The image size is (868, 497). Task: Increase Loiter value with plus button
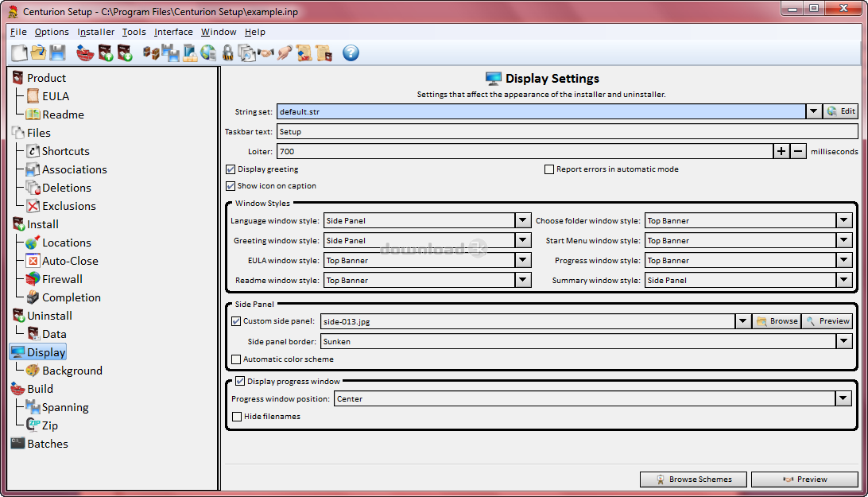(x=781, y=151)
